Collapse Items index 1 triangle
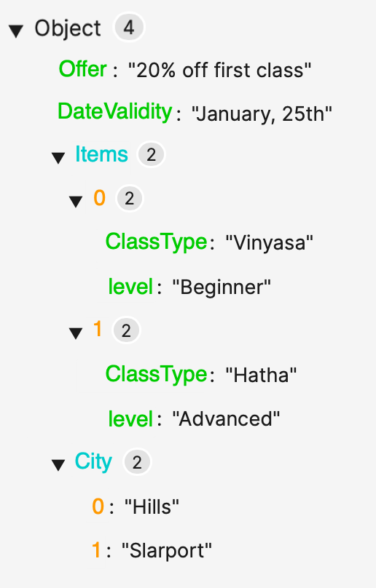 coord(76,333)
